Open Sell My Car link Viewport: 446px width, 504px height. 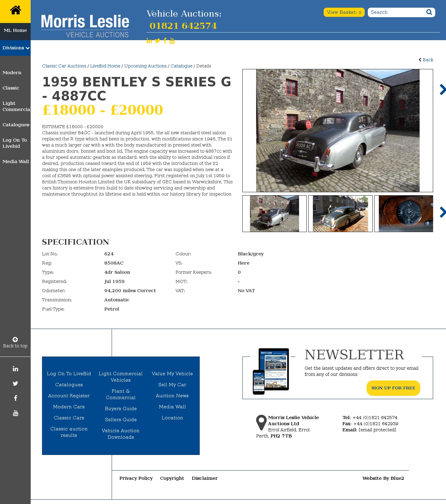tap(172, 385)
